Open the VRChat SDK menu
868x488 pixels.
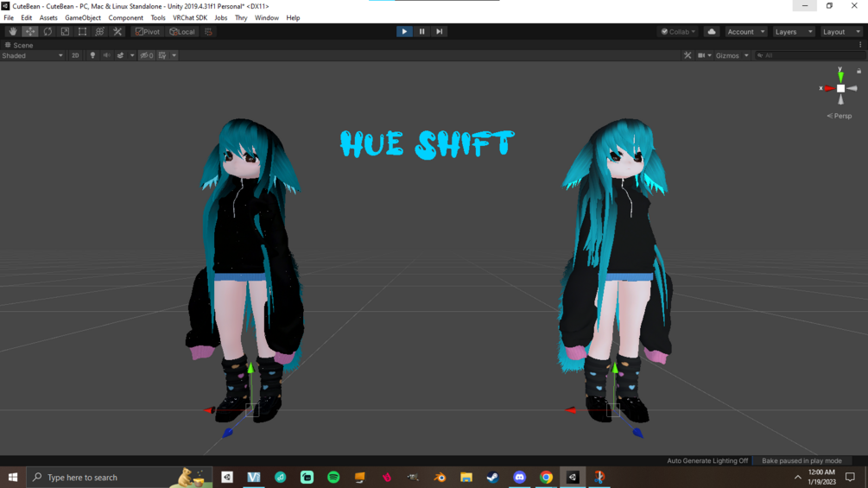point(190,17)
